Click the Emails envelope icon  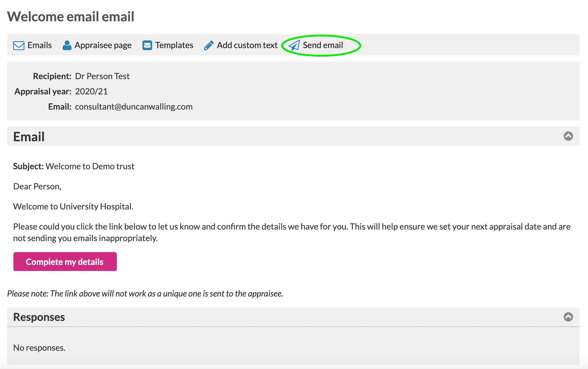pos(19,45)
